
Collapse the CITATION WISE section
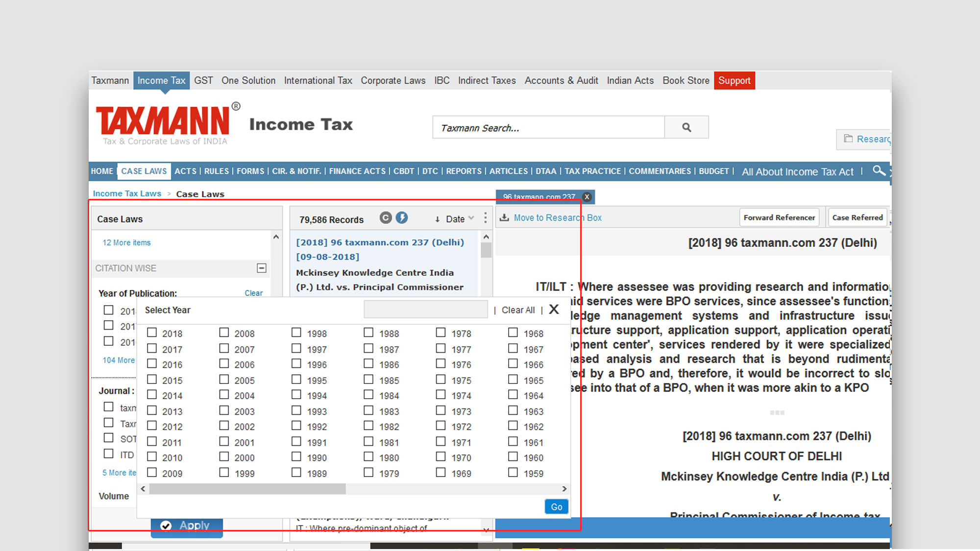point(262,268)
